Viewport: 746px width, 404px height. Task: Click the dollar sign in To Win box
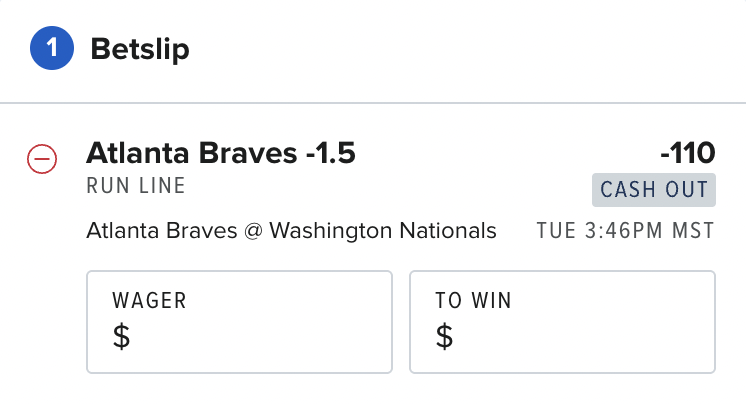coord(444,336)
